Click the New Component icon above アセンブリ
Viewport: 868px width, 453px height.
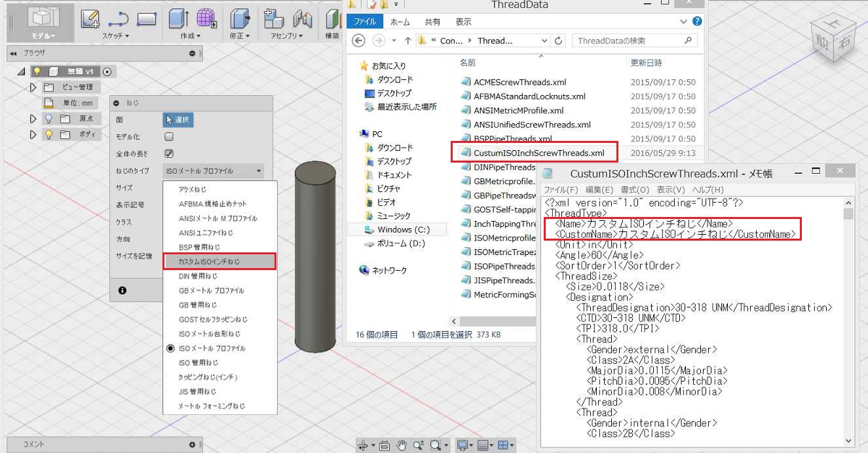coord(273,18)
